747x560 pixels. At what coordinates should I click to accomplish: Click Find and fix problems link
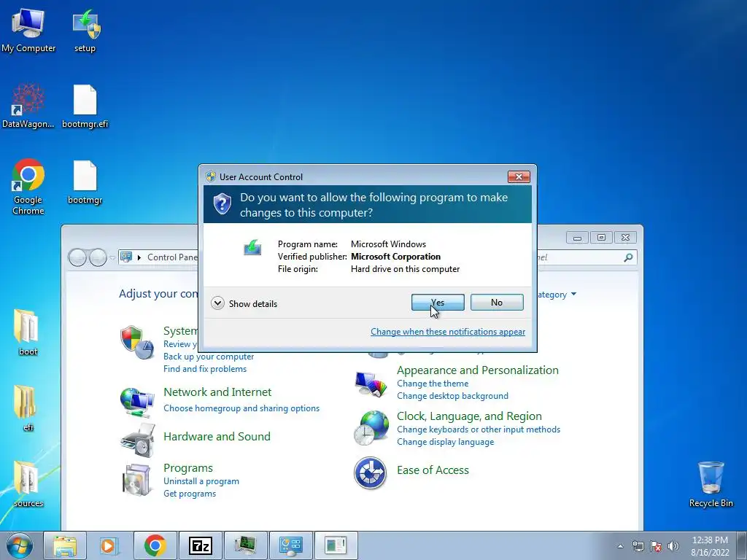coord(205,369)
